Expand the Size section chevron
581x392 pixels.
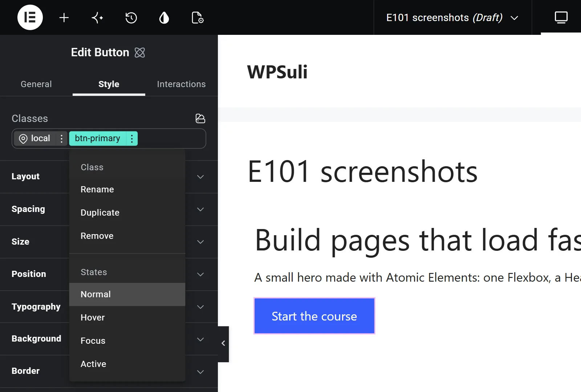[x=200, y=242]
